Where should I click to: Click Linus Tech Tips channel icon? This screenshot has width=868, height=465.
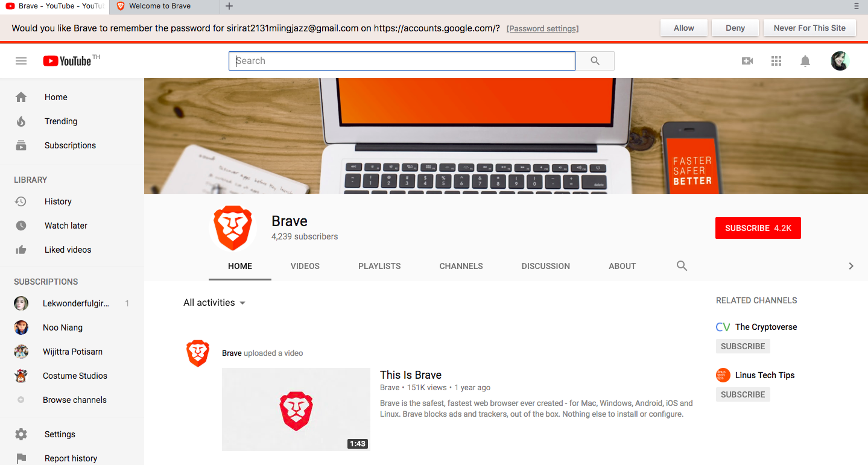click(723, 375)
